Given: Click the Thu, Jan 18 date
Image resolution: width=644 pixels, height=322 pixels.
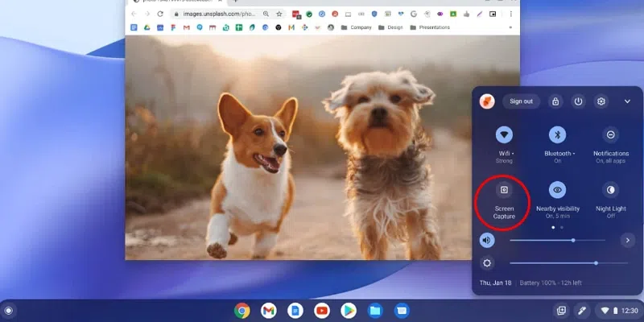Looking at the screenshot, I should click(x=495, y=283).
